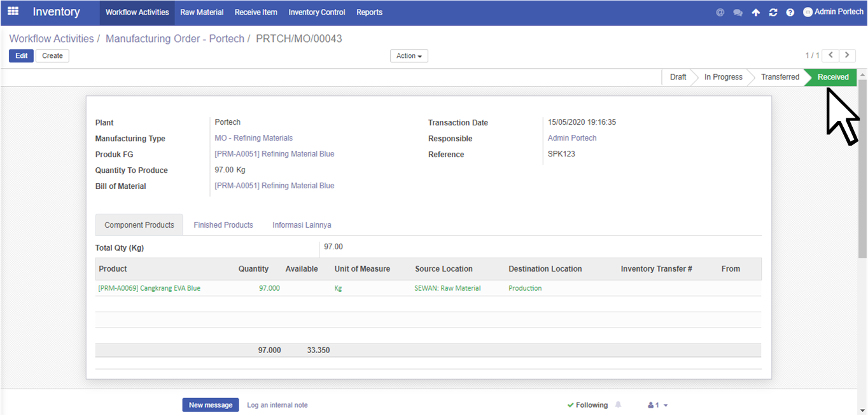The height and width of the screenshot is (416, 868).
Task: Click the vertical scrollbar down arrow
Action: (x=862, y=410)
